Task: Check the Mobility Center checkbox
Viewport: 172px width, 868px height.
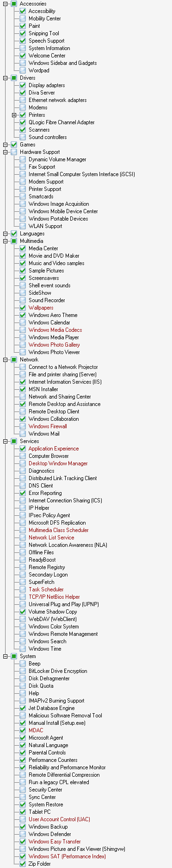Action: click(x=23, y=19)
